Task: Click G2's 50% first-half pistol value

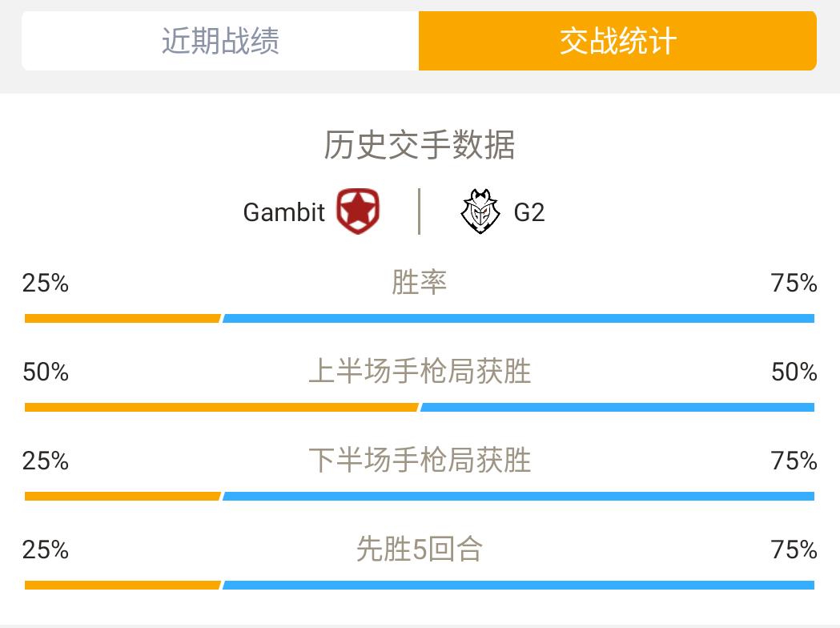Action: [x=794, y=372]
